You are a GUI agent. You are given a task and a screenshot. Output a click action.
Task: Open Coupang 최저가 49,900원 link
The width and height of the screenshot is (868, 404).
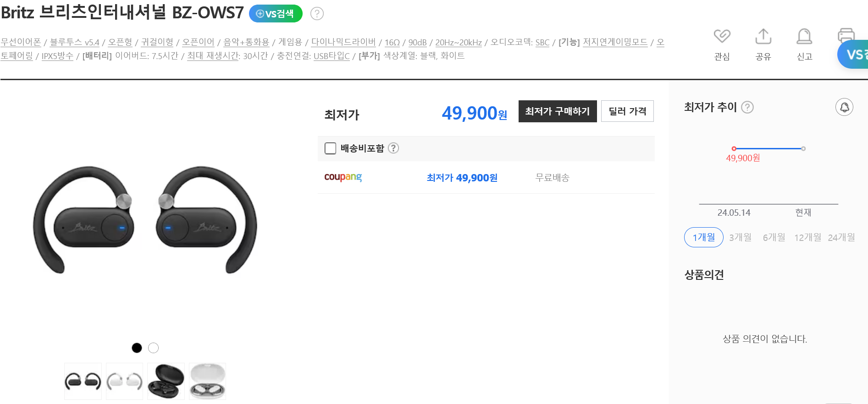[462, 178]
